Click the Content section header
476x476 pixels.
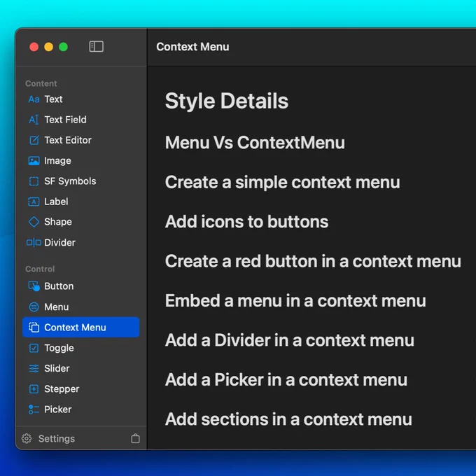(41, 83)
